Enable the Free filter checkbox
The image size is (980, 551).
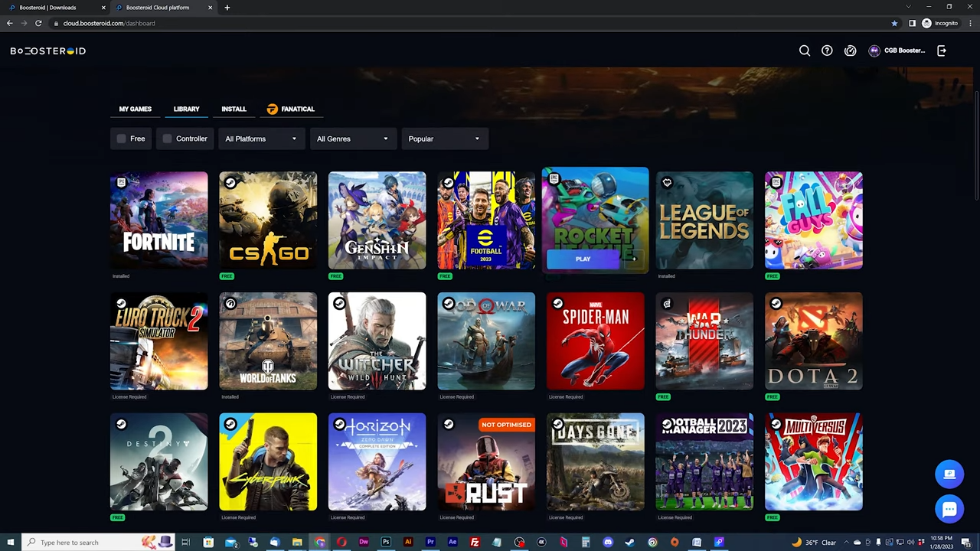tap(122, 139)
